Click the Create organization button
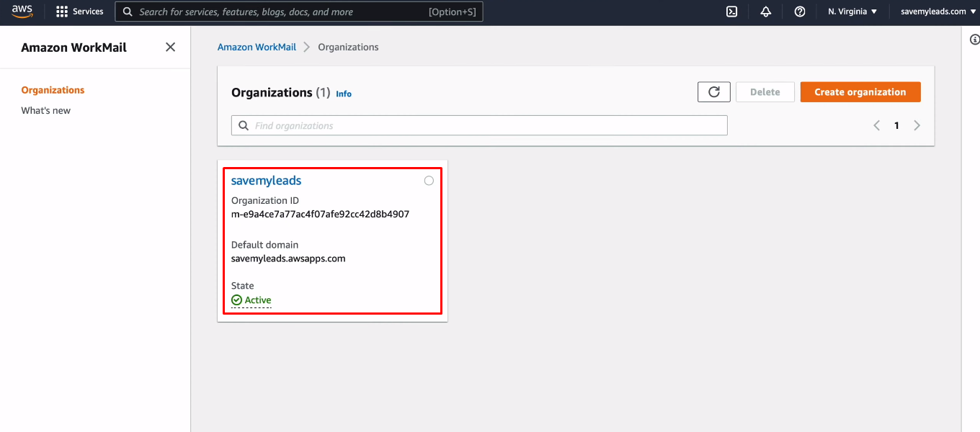Screen dimensions: 980x432 [x=860, y=92]
